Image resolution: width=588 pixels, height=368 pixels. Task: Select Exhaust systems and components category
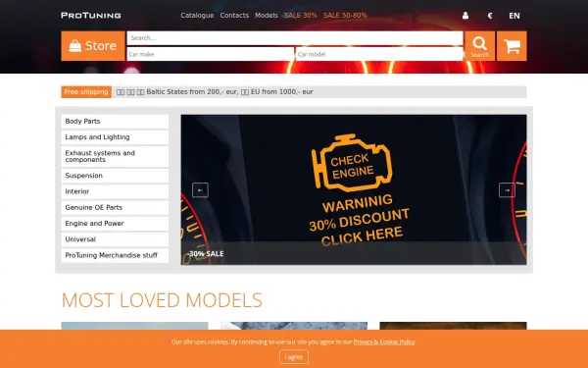pos(115,156)
